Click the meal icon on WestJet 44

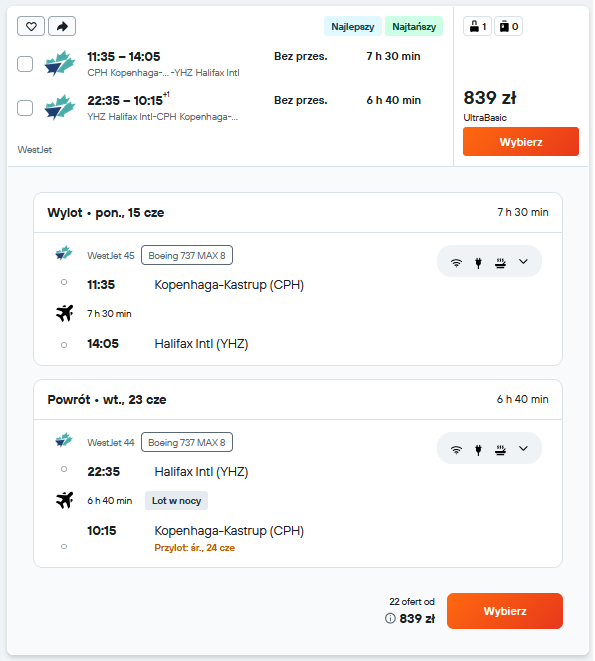tap(501, 450)
